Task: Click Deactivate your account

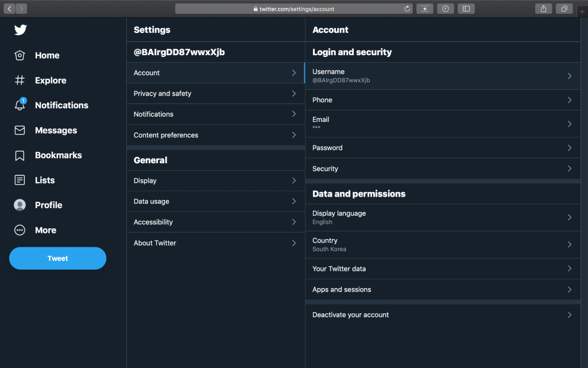Action: 443,315
